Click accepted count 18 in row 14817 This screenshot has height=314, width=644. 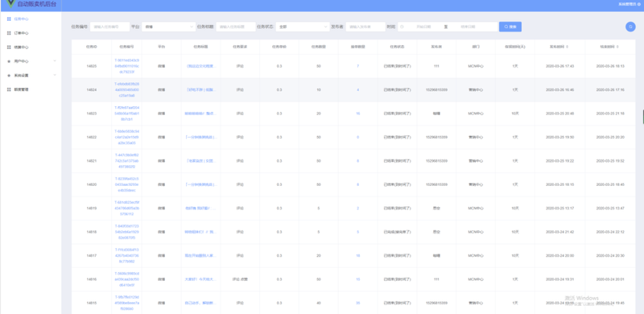point(358,256)
